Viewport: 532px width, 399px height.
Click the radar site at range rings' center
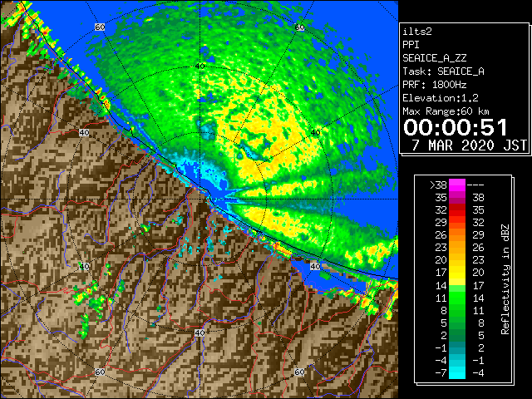click(199, 199)
